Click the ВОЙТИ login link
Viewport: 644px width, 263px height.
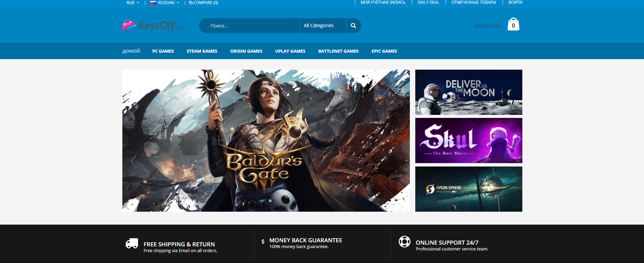coord(515,2)
